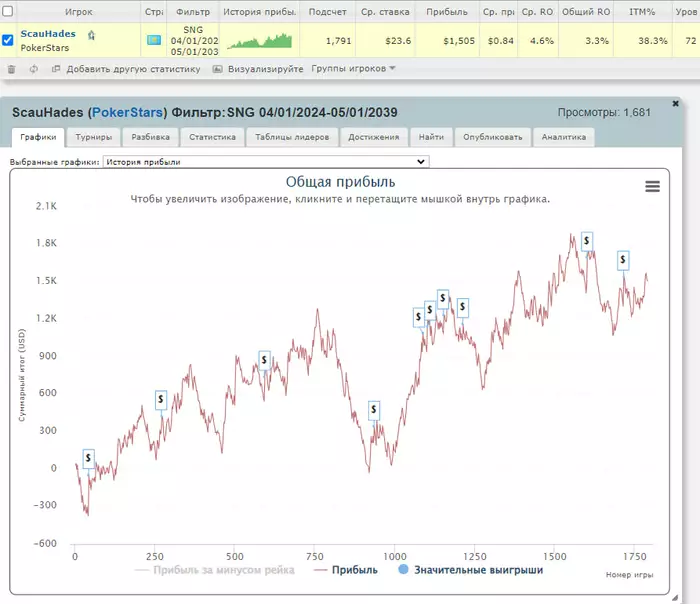Sort by the Общий RO column header
700x604 pixels.
[x=586, y=12]
